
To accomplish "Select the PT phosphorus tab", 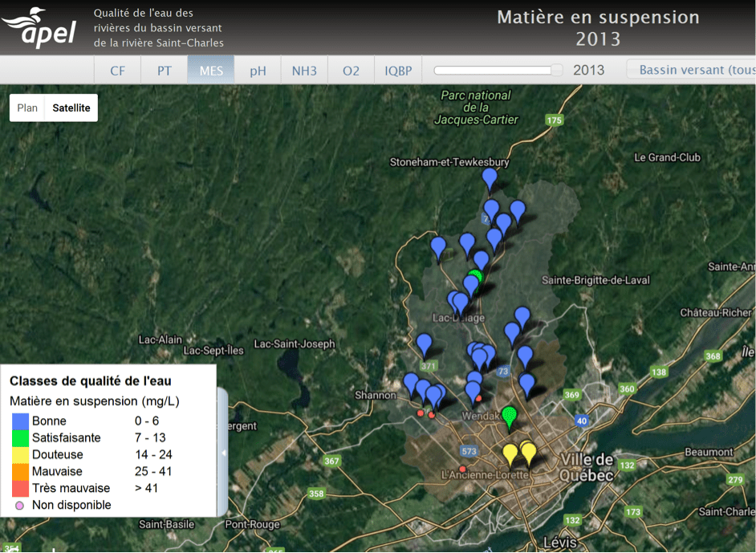I will (x=165, y=71).
